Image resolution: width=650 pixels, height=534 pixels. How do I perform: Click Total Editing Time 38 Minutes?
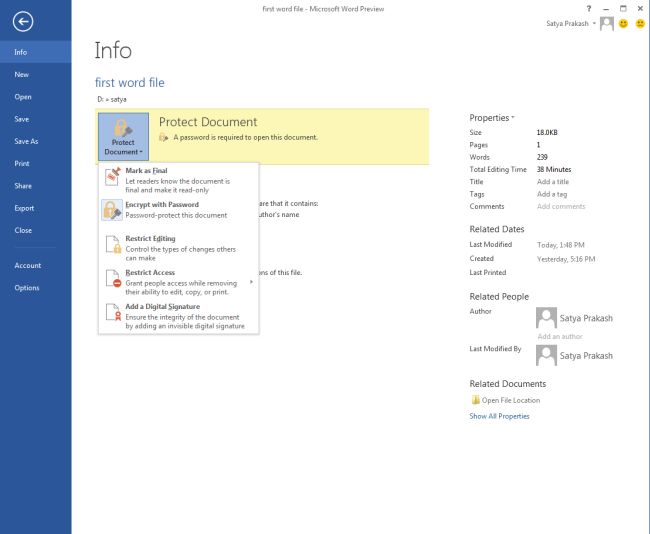click(554, 170)
